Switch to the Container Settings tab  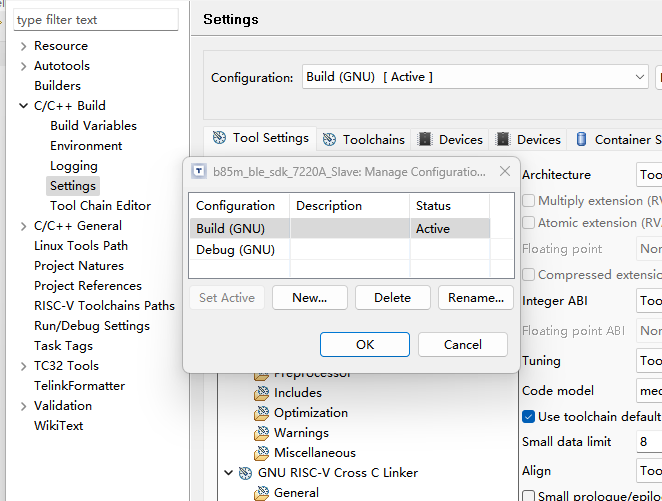pyautogui.click(x=616, y=139)
